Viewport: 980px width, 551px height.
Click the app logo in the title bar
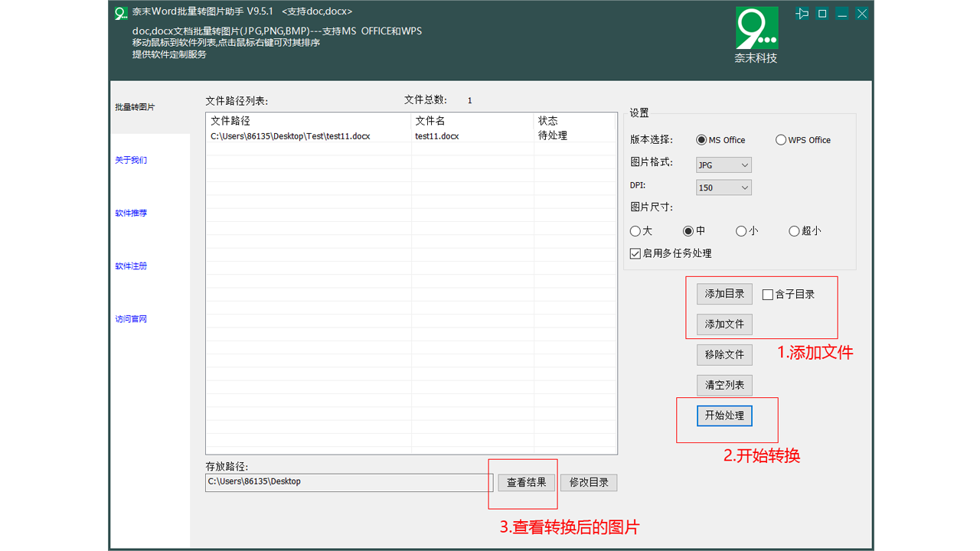(x=120, y=13)
